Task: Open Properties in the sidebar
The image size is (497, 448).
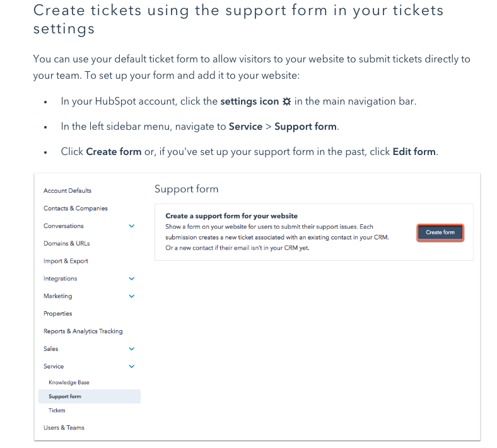Action: tap(57, 313)
